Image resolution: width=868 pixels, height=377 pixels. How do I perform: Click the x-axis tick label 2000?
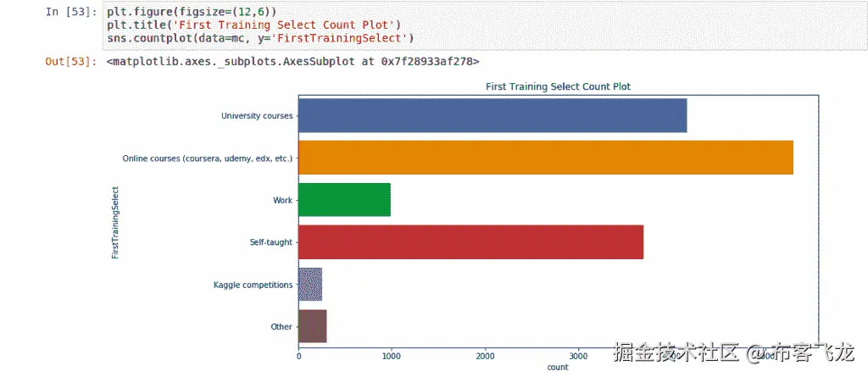coord(486,357)
